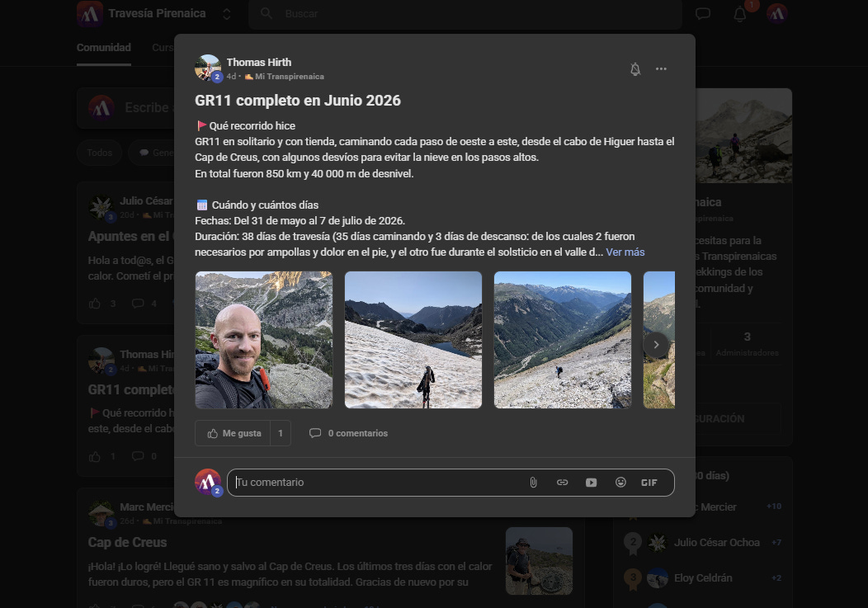Image resolution: width=868 pixels, height=608 pixels.
Task: Select the Todos filter chip
Action: click(x=100, y=153)
